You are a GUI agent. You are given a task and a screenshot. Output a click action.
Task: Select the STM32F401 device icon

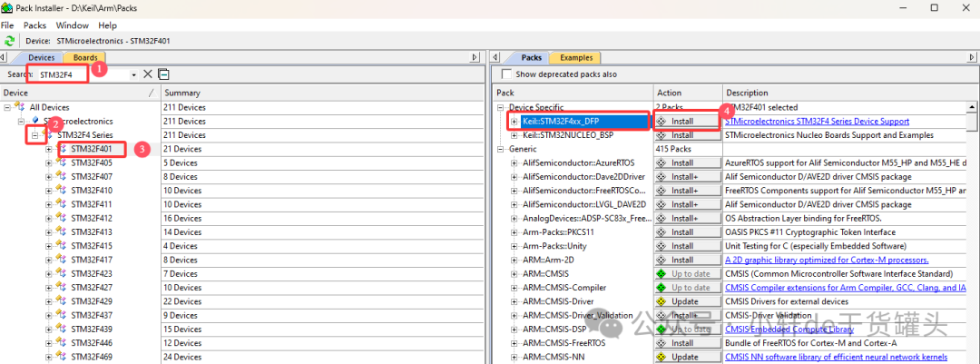tap(62, 149)
